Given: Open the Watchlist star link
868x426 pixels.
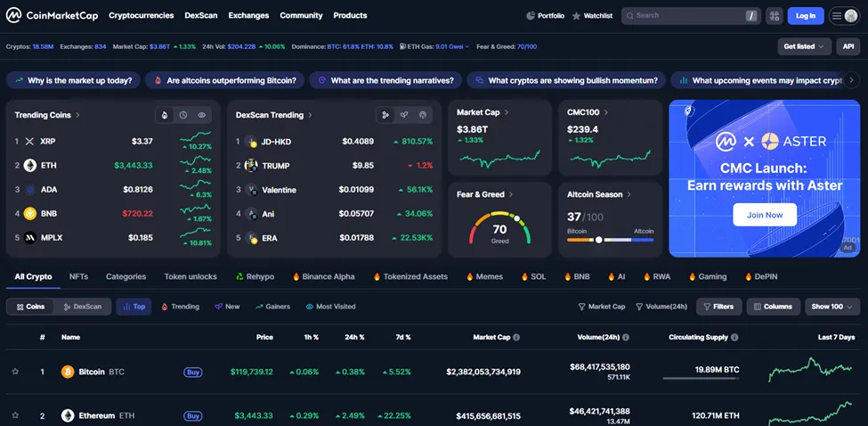Looking at the screenshot, I should click(592, 16).
